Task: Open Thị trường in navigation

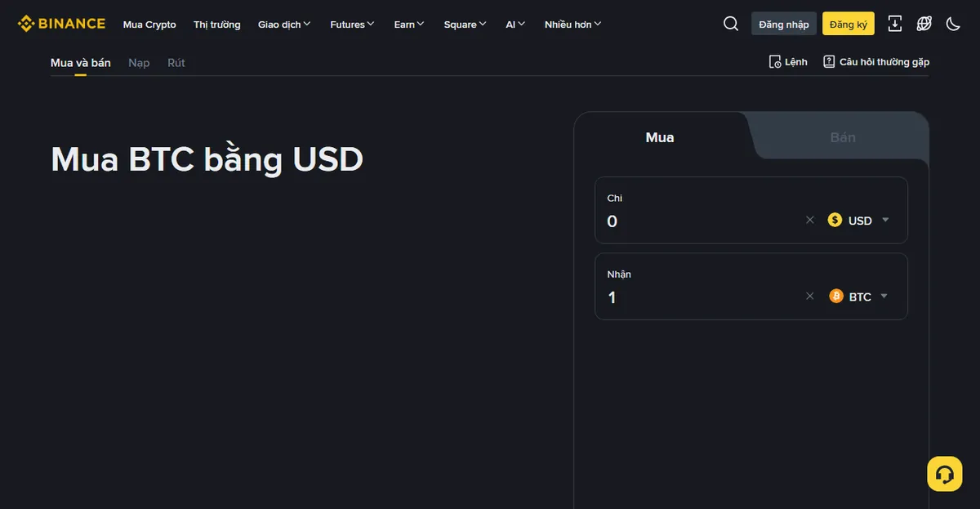Action: (217, 25)
